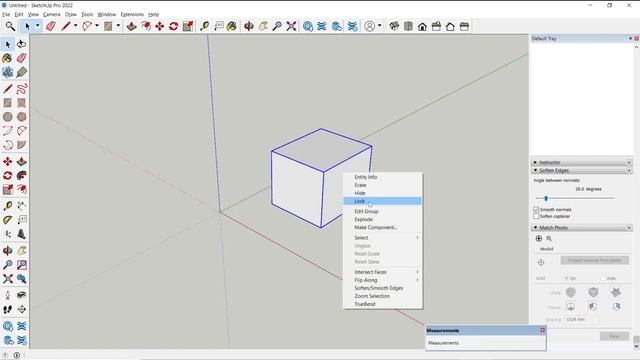Click the Zoom Window tool in left toolbar
The width and height of the screenshot is (640, 360).
pos(22,265)
